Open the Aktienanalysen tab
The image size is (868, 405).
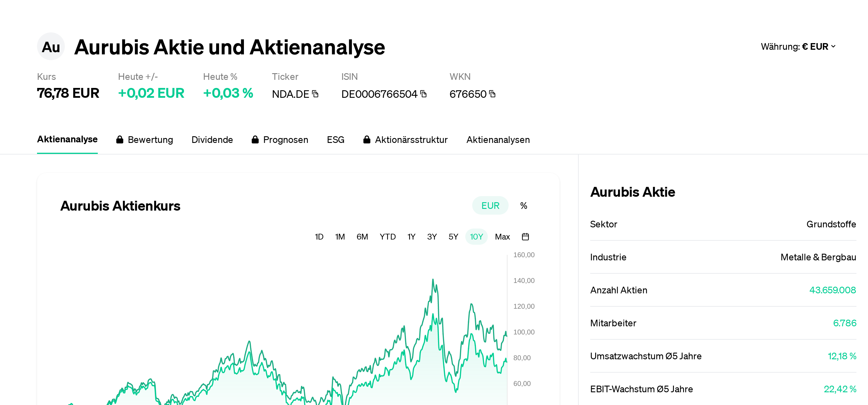coord(498,139)
